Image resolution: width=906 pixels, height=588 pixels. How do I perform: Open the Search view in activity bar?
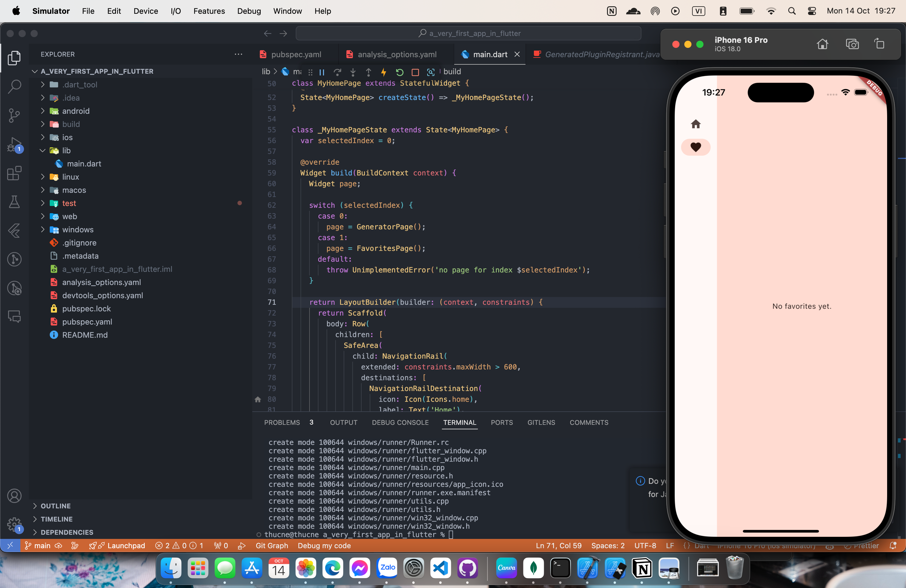14,87
